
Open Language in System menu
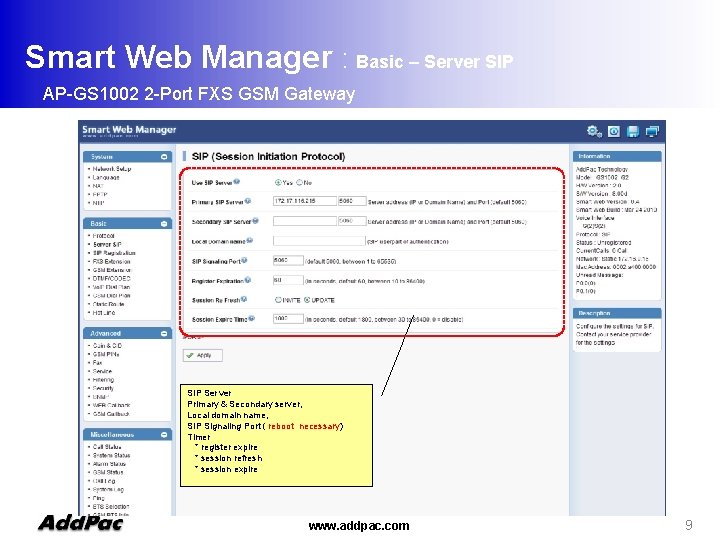(x=106, y=177)
